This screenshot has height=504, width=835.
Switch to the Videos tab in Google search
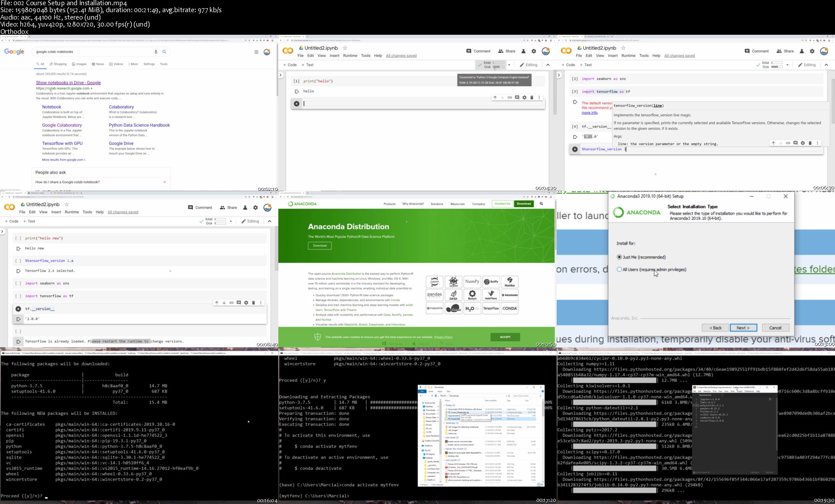click(x=116, y=64)
